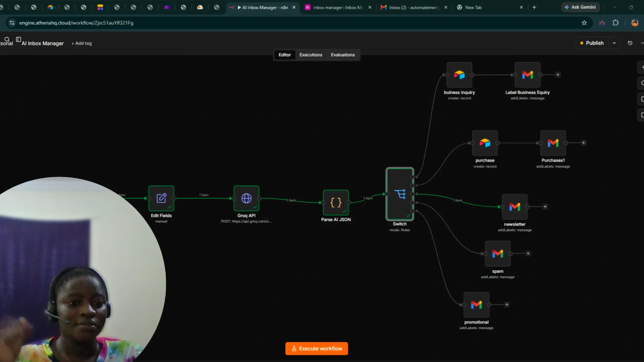Click Switch output 4 connector
The width and height of the screenshot is (644, 362).
pos(413,211)
